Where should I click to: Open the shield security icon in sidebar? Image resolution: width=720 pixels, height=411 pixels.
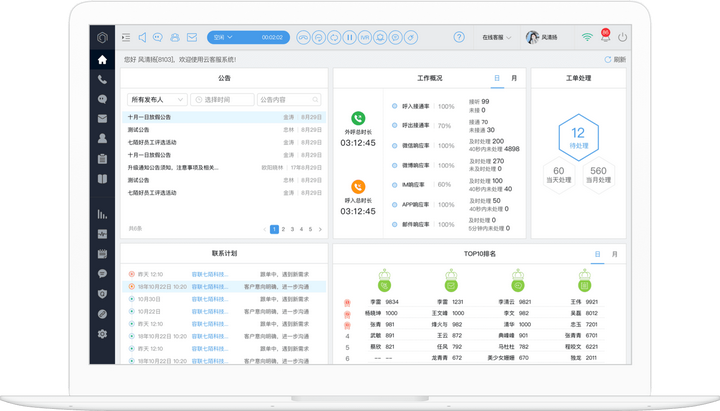tap(102, 294)
